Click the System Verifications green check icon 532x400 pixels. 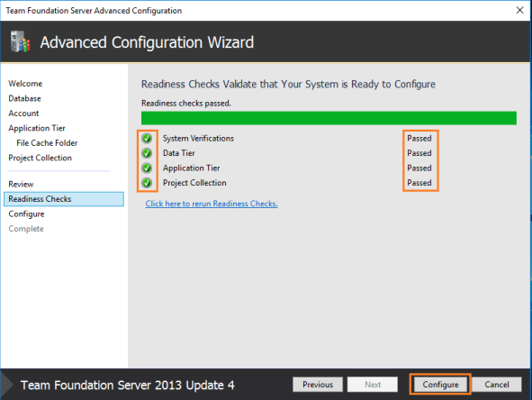pos(147,138)
